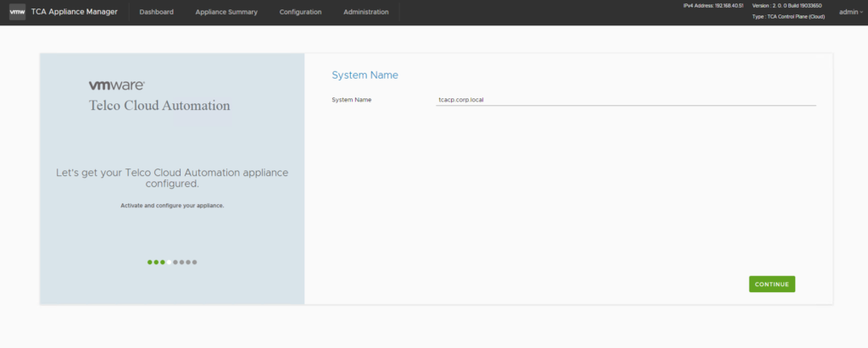Click the green CONTINUE button
Screen dimensions: 868x348
pos(771,284)
